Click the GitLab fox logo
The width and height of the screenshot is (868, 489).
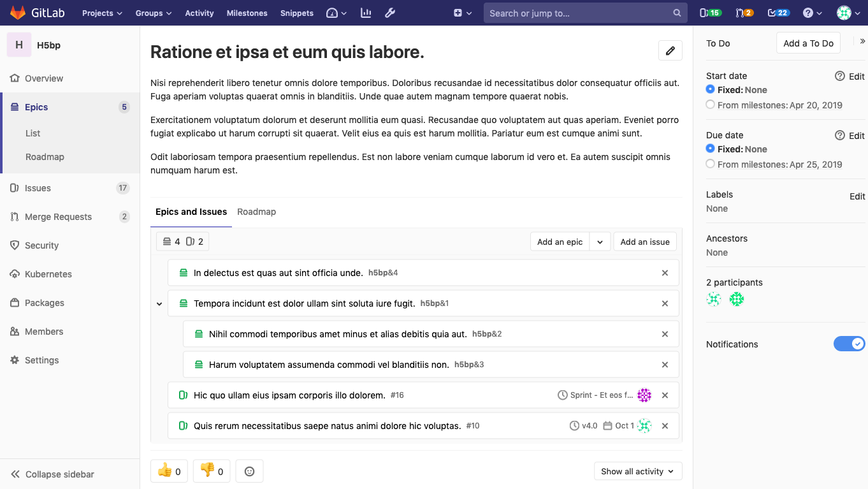pos(17,13)
